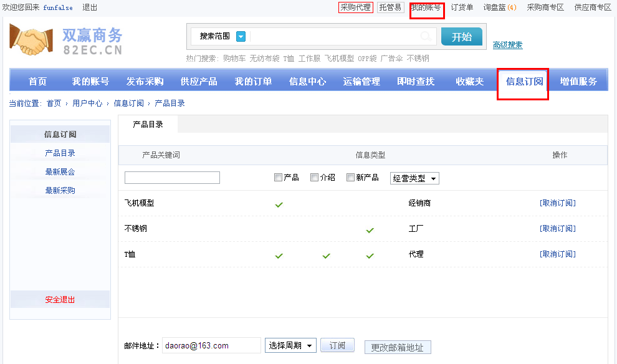Select 最新展会 in the sidebar

(x=60, y=173)
